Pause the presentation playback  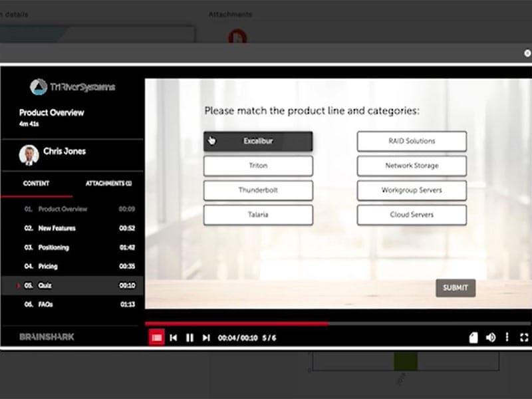[x=190, y=338]
